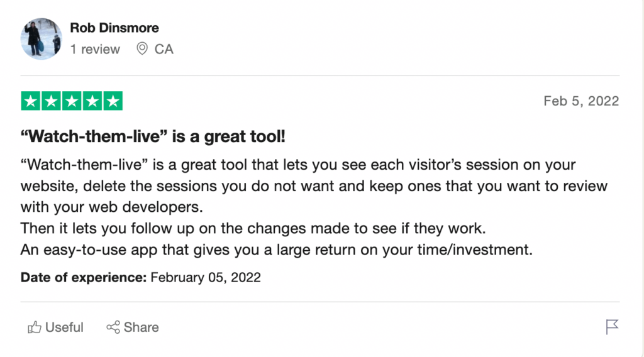Viewport: 644px width, 357px height.
Task: Click the location pin icon before CA
Action: pos(142,49)
